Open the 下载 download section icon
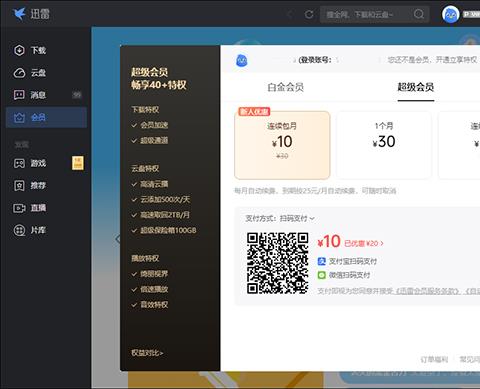This screenshot has height=389, width=480. 19,50
